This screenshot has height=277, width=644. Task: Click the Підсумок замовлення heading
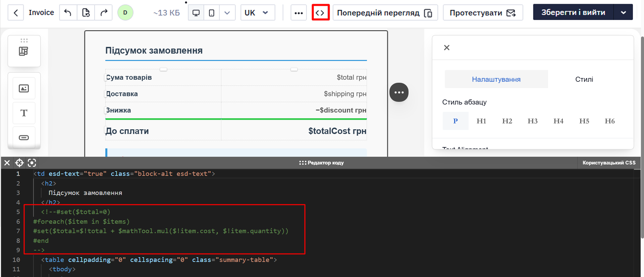click(154, 51)
